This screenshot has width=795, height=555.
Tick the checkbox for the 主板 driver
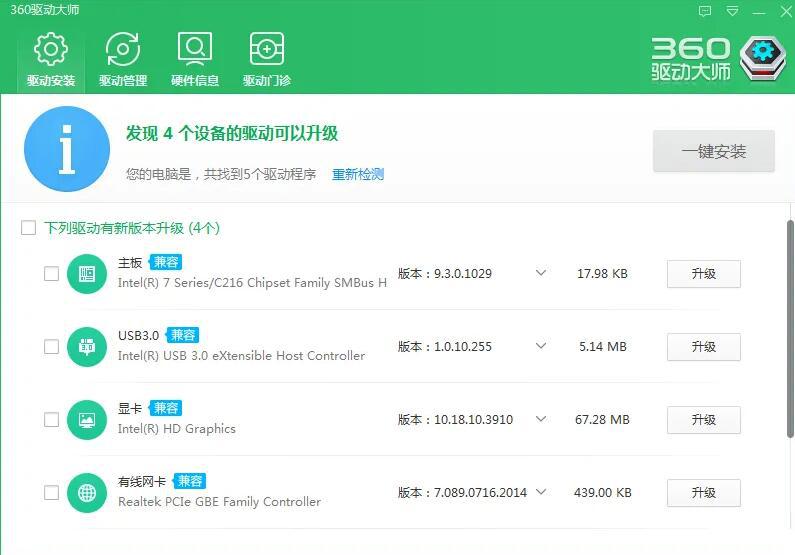pyautogui.click(x=51, y=273)
